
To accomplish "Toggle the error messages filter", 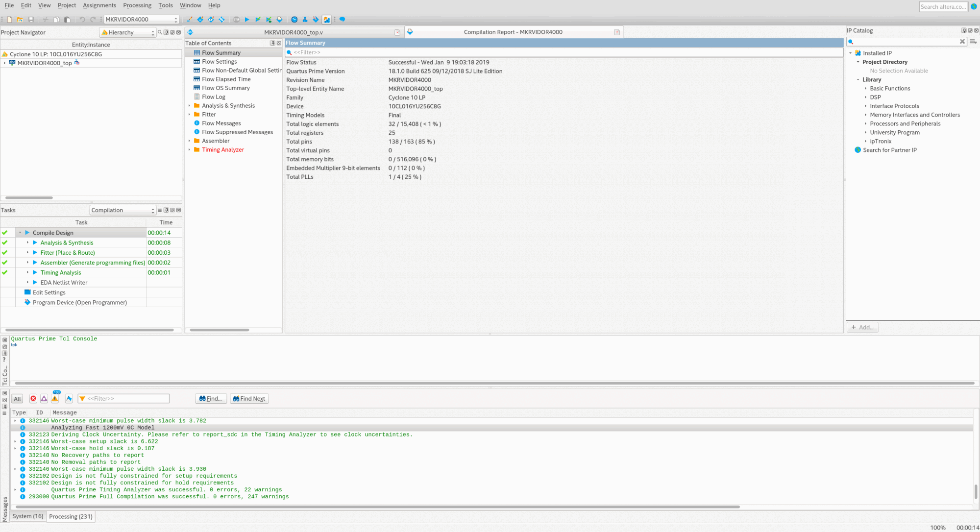I will click(x=33, y=399).
